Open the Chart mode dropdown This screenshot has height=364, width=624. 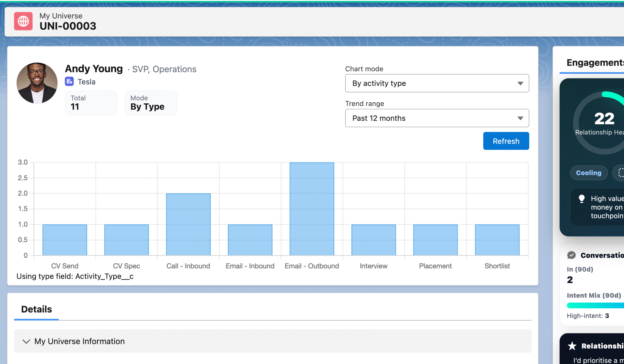(437, 83)
